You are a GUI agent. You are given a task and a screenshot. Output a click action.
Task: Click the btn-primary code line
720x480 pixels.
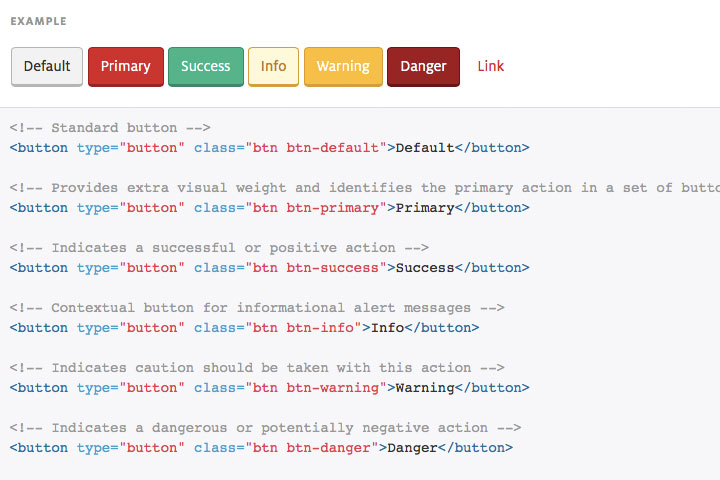click(269, 208)
